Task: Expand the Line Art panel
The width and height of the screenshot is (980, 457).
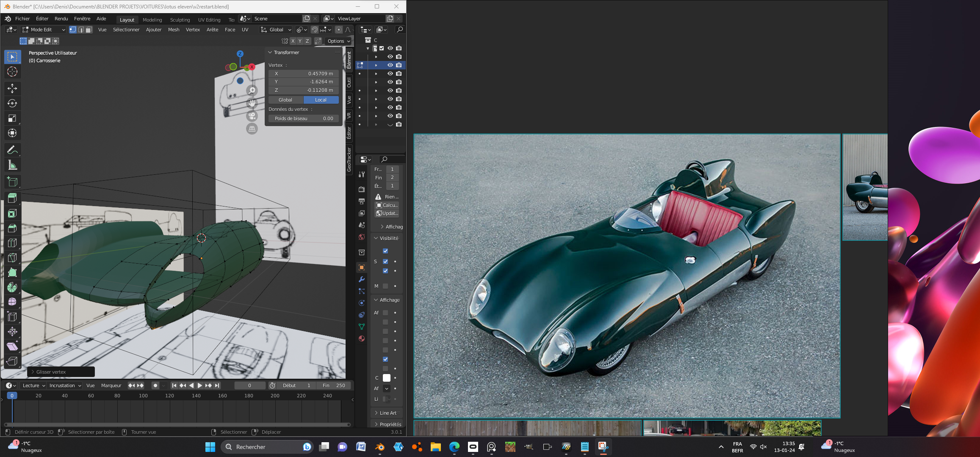Action: coord(387,413)
